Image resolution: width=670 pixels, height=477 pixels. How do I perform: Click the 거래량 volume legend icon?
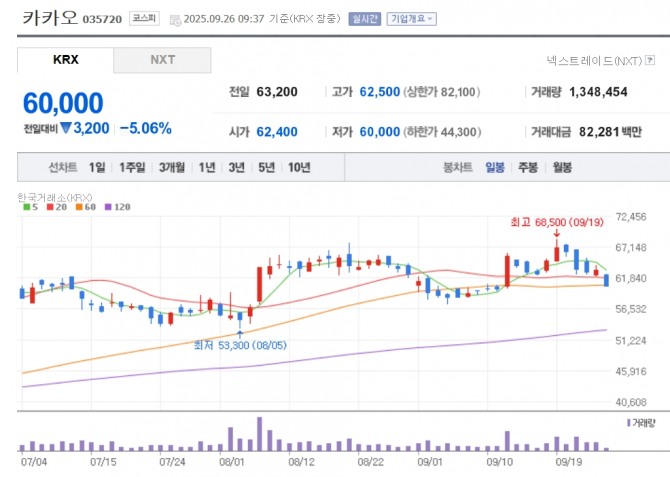click(x=629, y=423)
